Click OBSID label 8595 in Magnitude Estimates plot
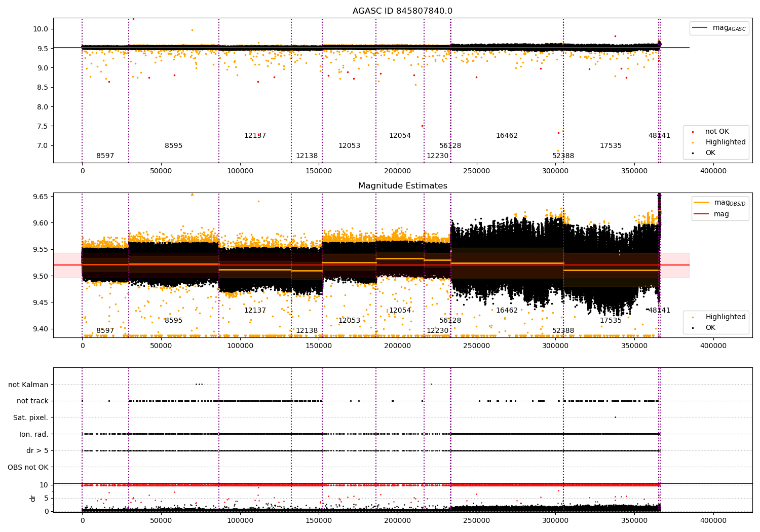The image size is (760, 532). [x=174, y=320]
